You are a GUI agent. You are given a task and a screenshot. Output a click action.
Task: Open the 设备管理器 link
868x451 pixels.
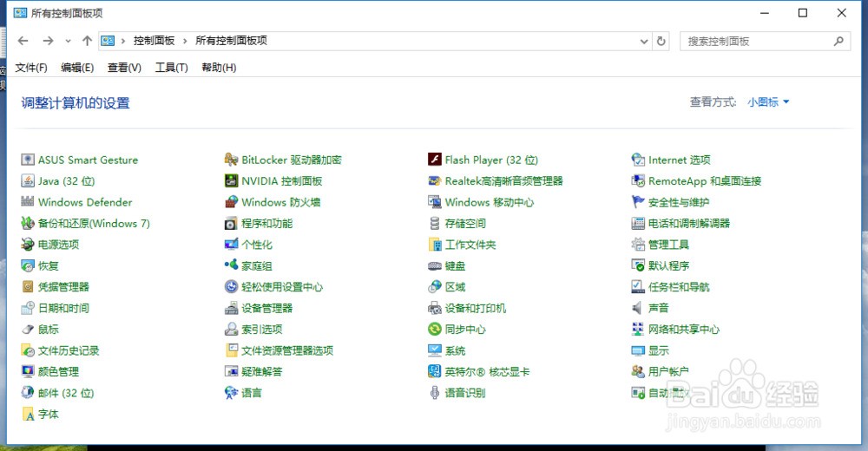(x=266, y=308)
